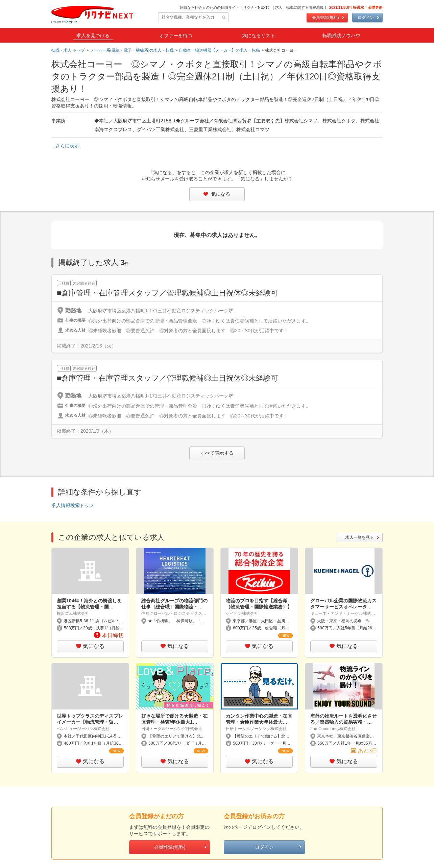Click 気になる on the 住商グローバル card

[175, 646]
